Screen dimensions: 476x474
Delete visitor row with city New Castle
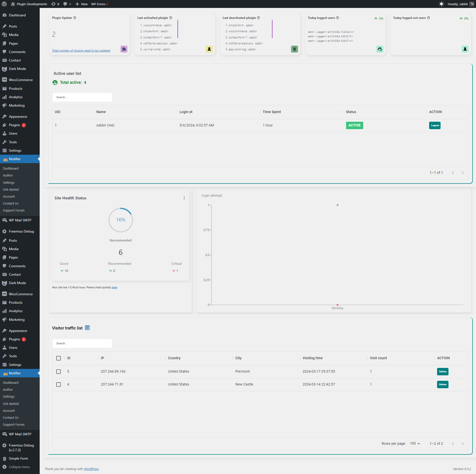coord(443,384)
